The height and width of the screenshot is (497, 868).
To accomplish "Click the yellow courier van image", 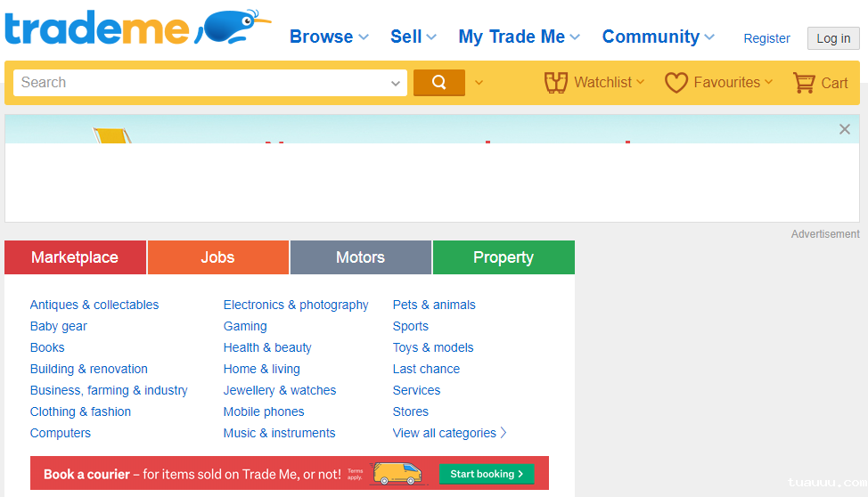I will pyautogui.click(x=397, y=473).
